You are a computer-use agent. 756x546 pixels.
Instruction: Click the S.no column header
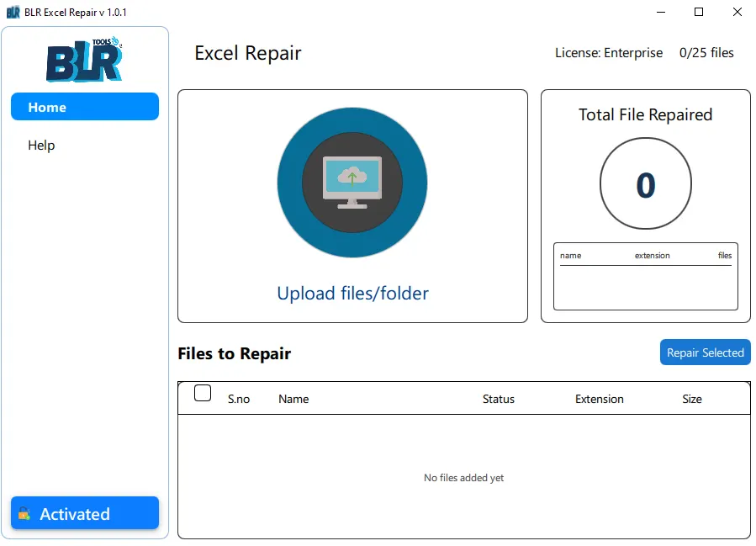click(239, 399)
